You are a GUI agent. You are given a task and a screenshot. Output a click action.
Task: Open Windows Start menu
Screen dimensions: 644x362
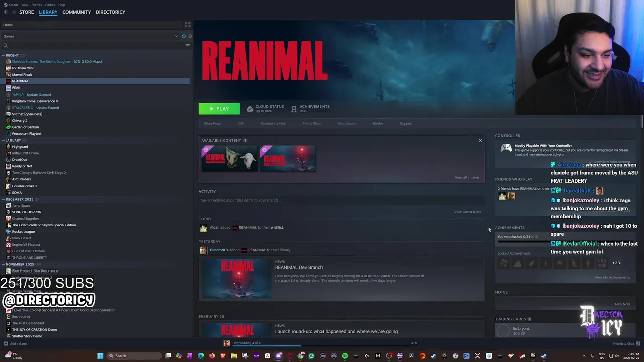pyautogui.click(x=100, y=356)
